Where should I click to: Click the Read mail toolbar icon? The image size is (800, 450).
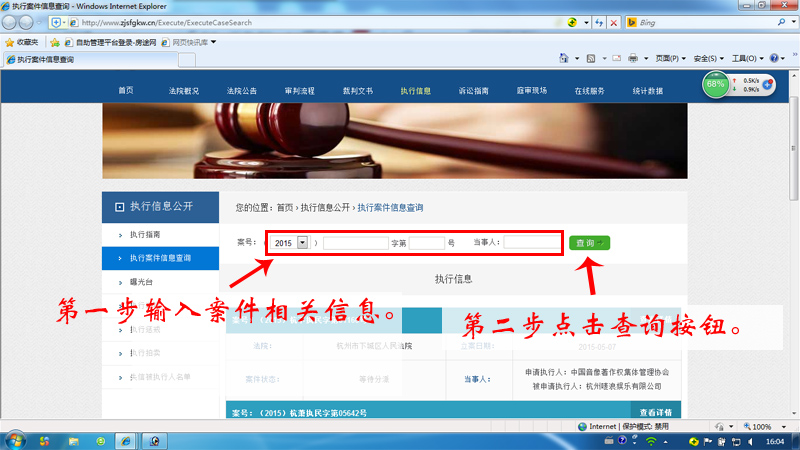pos(616,58)
